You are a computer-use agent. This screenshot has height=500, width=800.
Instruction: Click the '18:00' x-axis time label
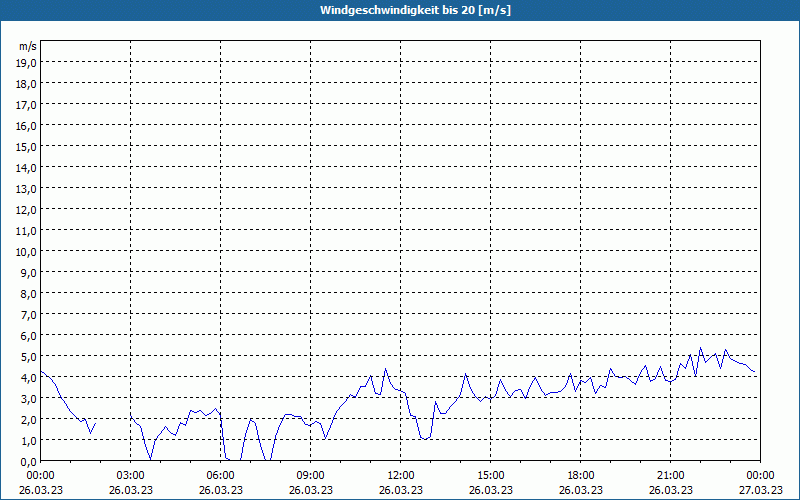[581, 476]
